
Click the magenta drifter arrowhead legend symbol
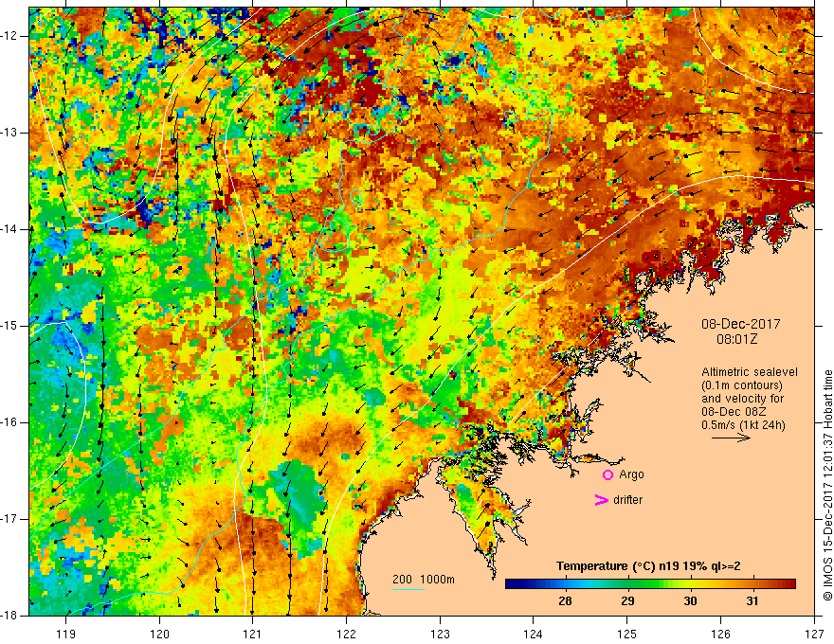[x=602, y=500]
